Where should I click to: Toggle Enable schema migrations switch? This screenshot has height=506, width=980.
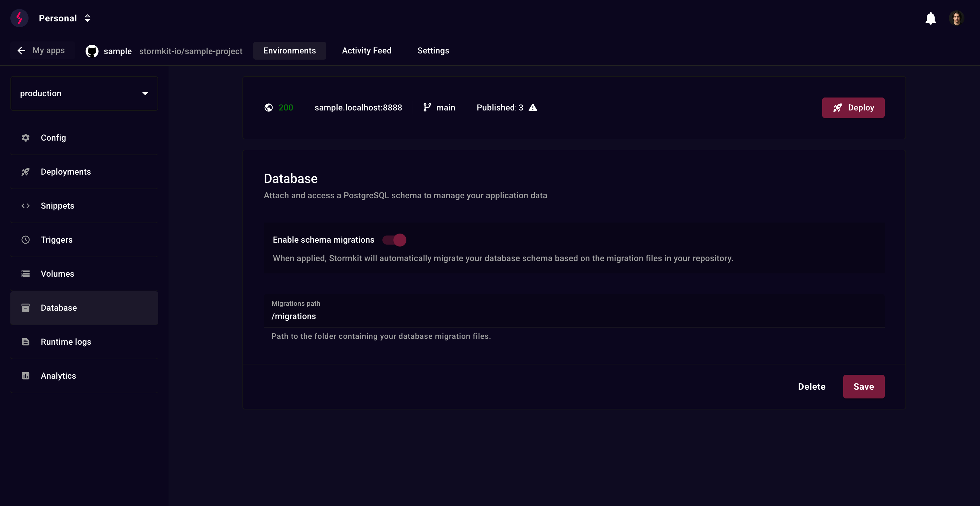(x=394, y=240)
